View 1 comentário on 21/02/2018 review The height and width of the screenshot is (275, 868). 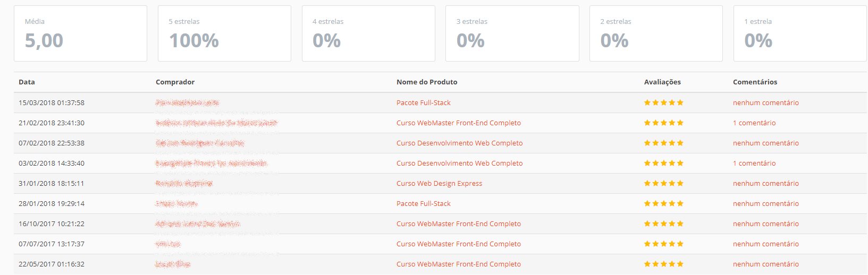(754, 123)
